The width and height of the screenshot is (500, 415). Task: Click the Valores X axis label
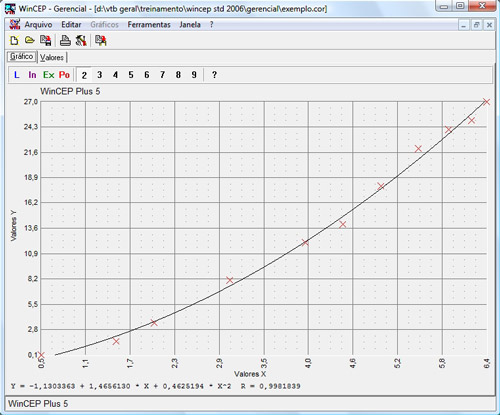point(250,374)
